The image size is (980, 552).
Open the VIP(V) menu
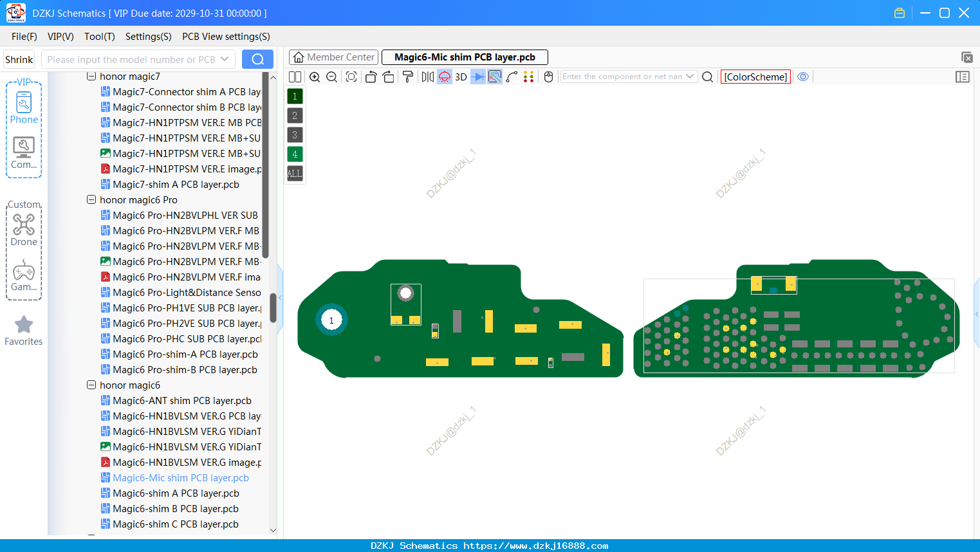[x=60, y=37]
